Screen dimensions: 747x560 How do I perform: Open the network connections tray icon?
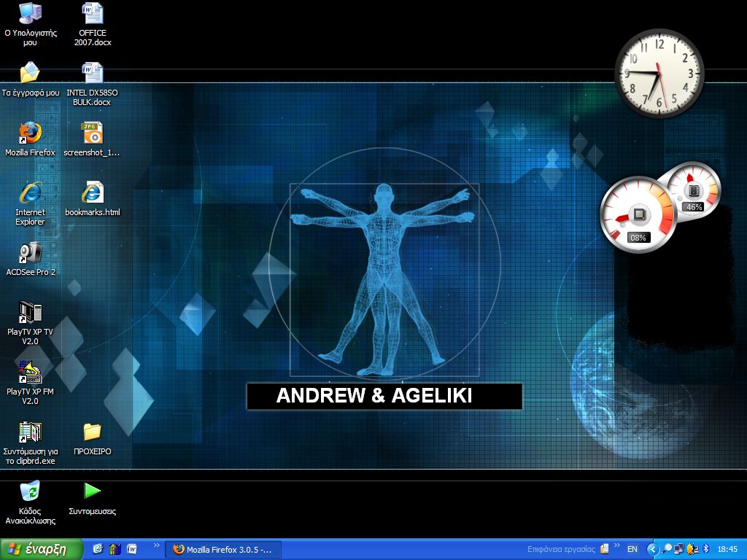(x=679, y=549)
